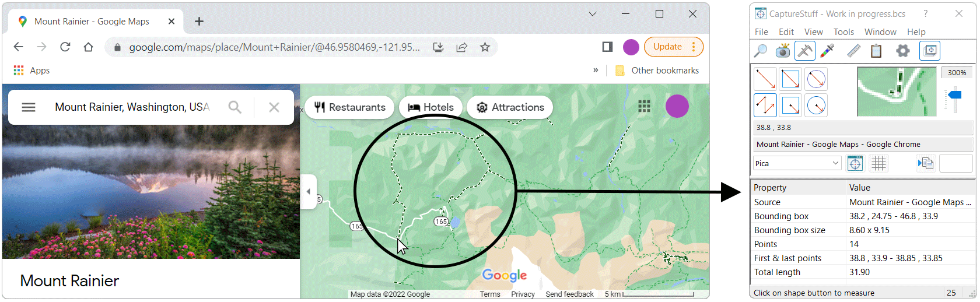Image resolution: width=980 pixels, height=302 pixels.
Task: Open the Tools menu in CaptureStuff
Action: click(843, 32)
